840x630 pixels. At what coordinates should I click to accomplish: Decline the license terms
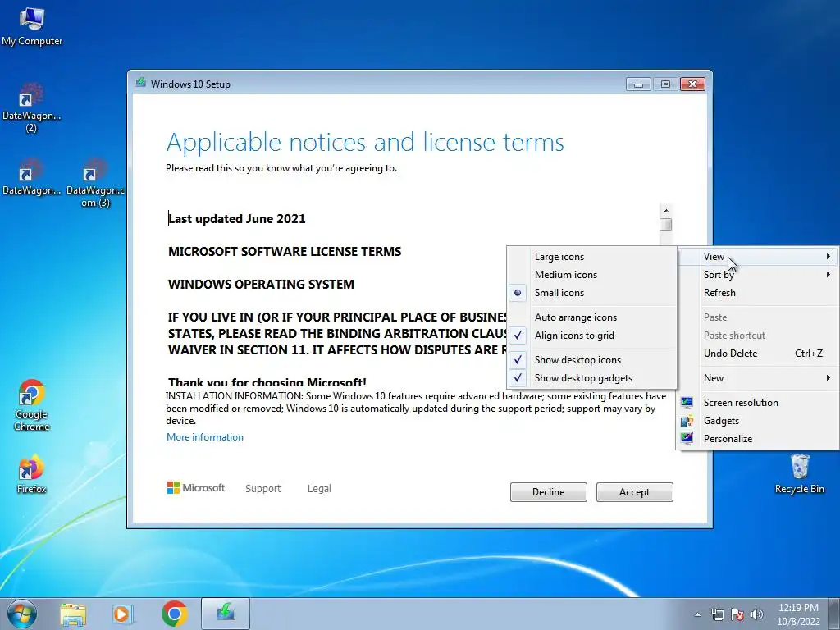coord(548,492)
